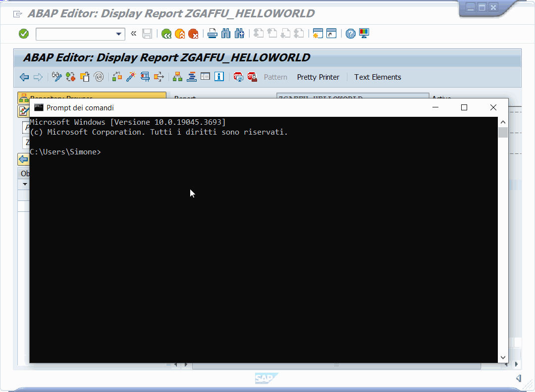The width and height of the screenshot is (535, 392).
Task: Click the Command Prompt vertical scrollbar thumb
Action: pyautogui.click(x=503, y=132)
